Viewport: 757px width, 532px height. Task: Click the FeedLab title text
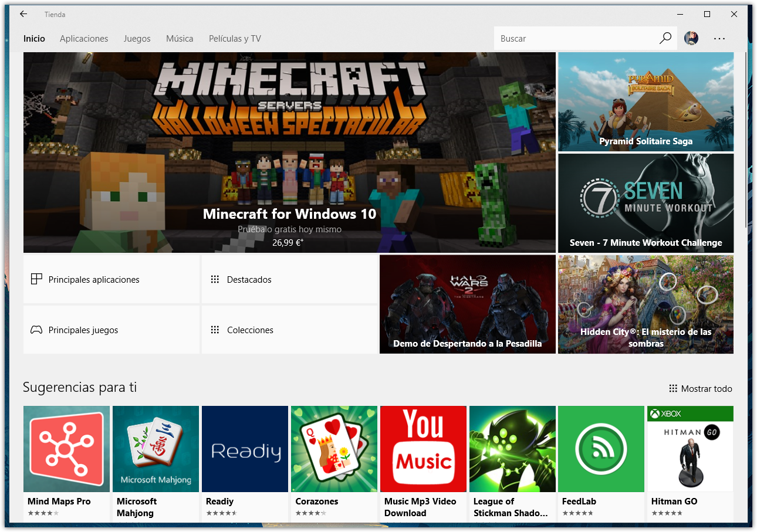pos(579,501)
